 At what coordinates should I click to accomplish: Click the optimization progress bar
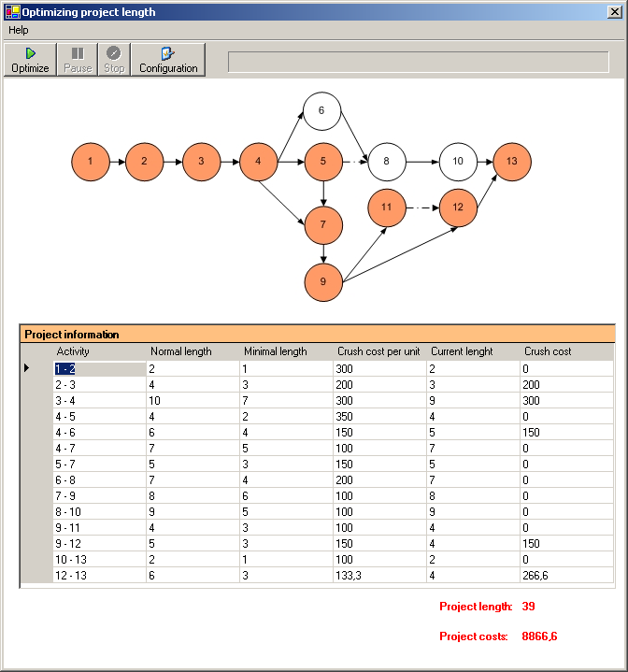point(419,62)
